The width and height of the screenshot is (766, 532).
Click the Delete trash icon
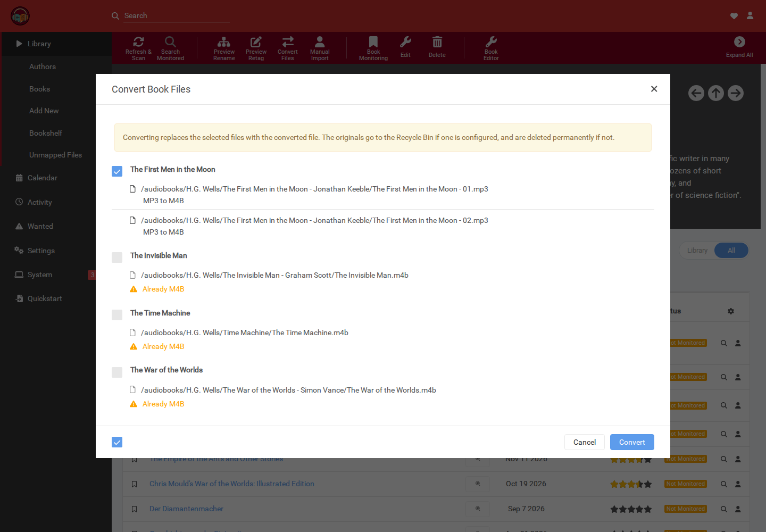[x=437, y=42]
